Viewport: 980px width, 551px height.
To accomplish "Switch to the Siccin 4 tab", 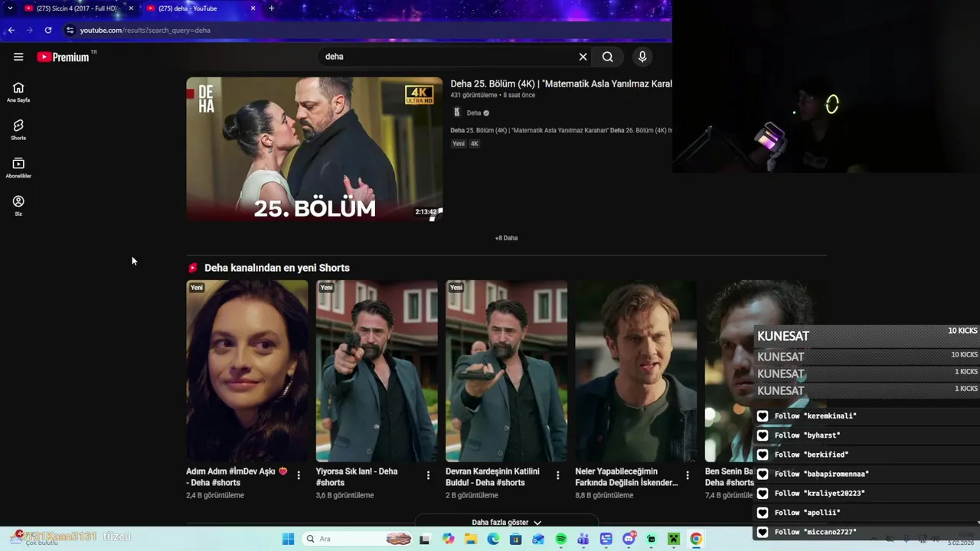I will coord(75,8).
